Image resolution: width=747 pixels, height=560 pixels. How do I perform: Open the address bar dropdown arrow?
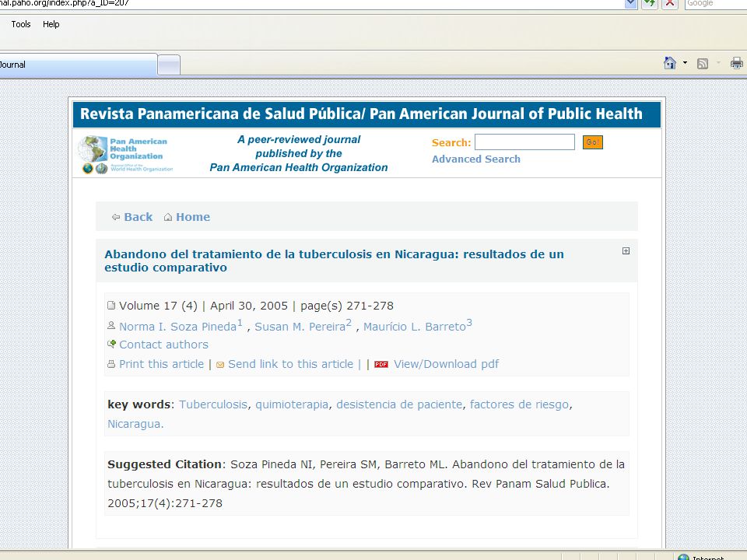tap(630, 4)
